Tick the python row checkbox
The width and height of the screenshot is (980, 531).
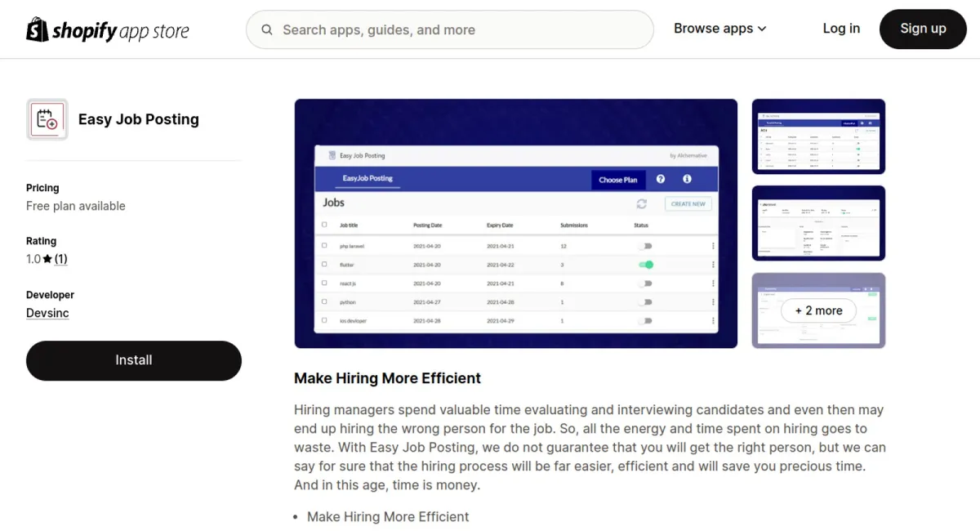pos(324,302)
